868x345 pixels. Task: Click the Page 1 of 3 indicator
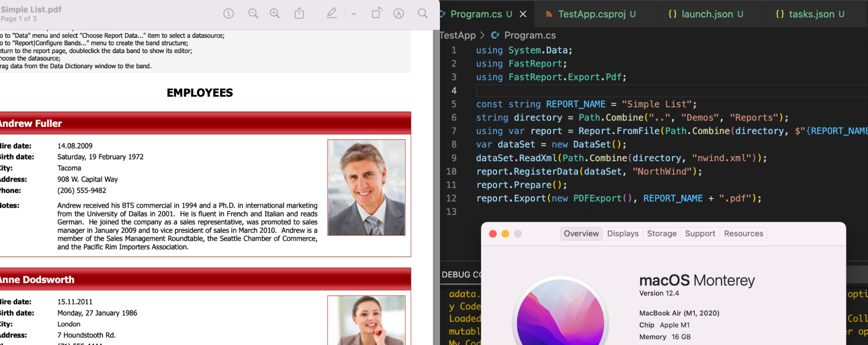[x=18, y=19]
